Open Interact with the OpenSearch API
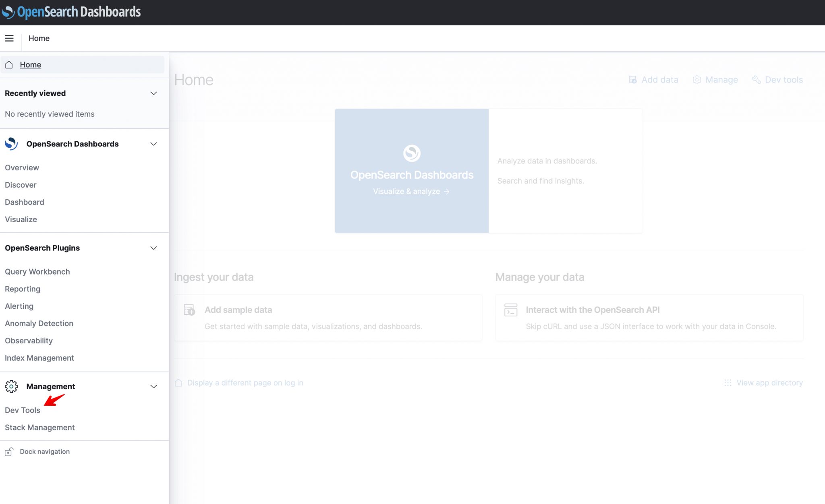825x504 pixels. point(593,310)
